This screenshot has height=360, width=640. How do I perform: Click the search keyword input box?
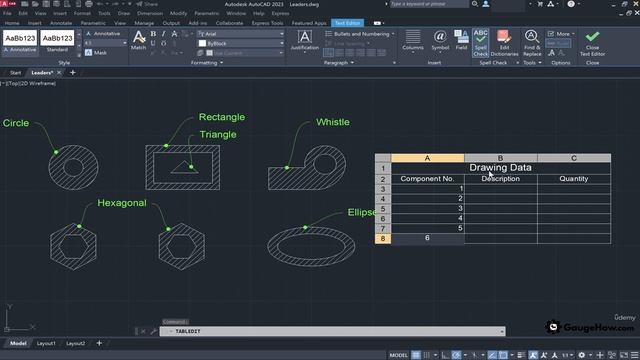point(429,4)
